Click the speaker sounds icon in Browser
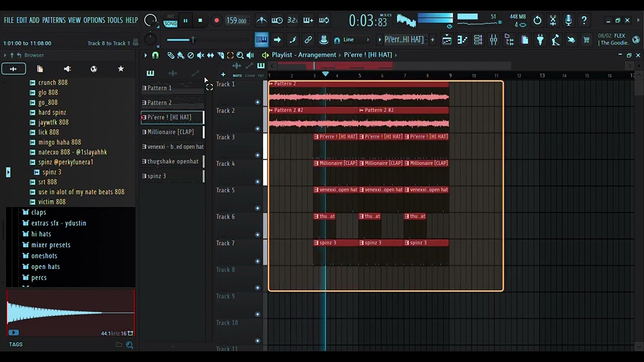The width and height of the screenshot is (644, 362). pos(67,69)
